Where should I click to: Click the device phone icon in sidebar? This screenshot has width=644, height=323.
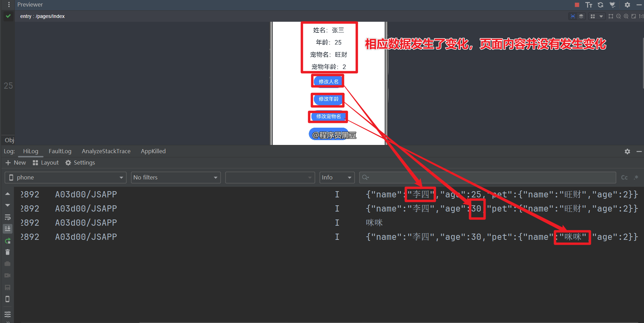pos(8,299)
